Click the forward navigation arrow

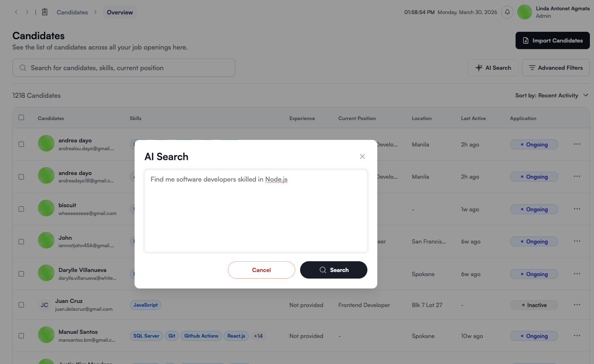27,12
